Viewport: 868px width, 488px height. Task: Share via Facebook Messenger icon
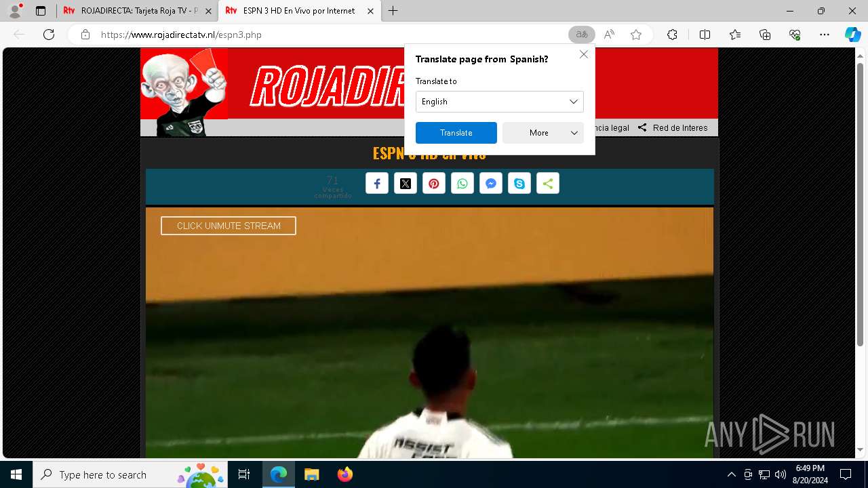click(491, 184)
